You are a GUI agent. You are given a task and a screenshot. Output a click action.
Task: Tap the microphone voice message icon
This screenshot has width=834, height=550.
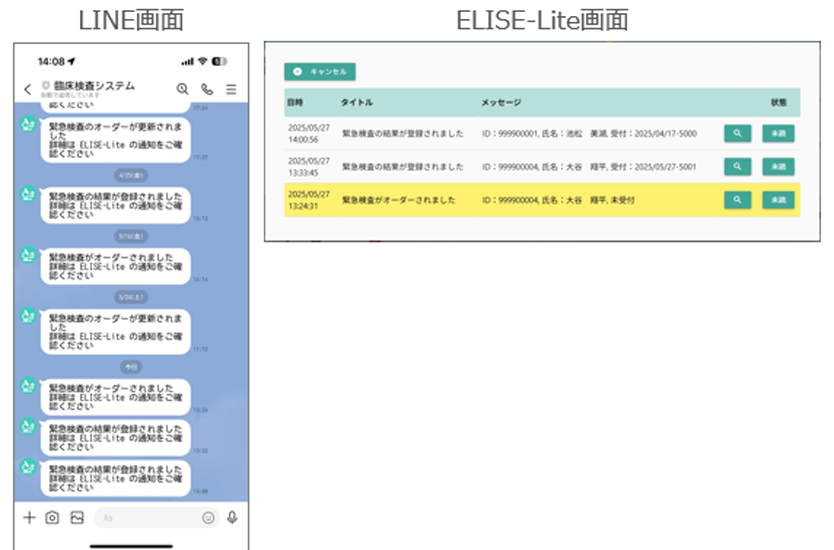click(x=232, y=517)
